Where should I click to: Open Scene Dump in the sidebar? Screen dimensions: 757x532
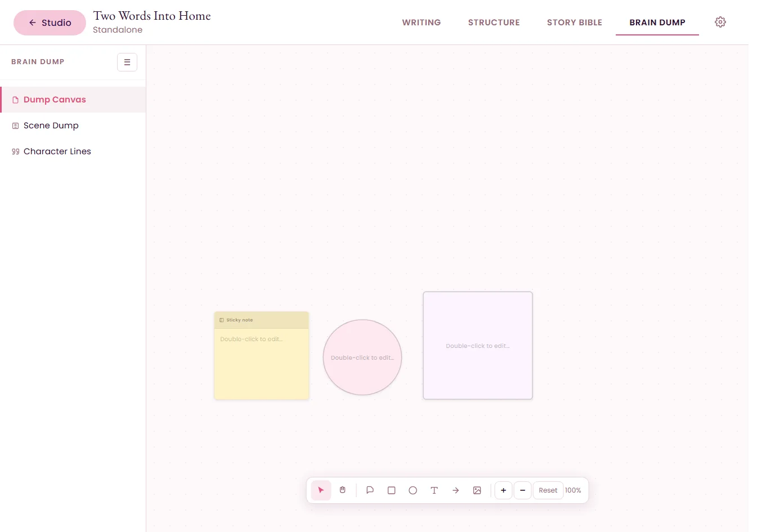[73, 126]
